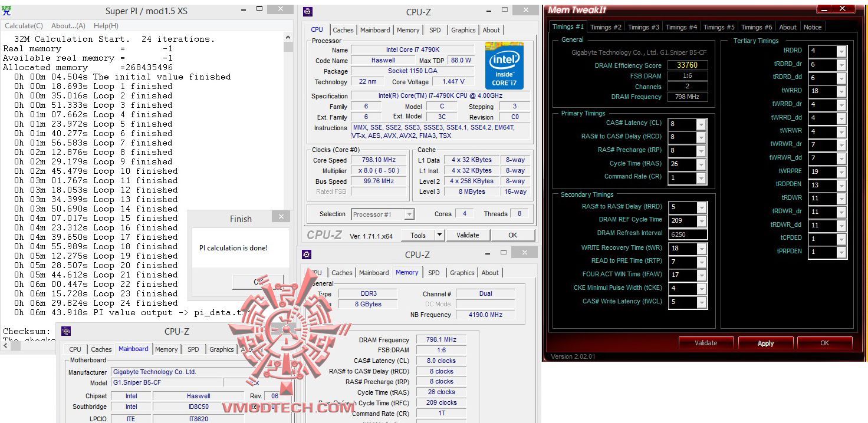Image resolution: width=868 pixels, height=423 pixels.
Task: Switch to Timings #2 tab in Mem TweakIt
Action: (x=606, y=27)
